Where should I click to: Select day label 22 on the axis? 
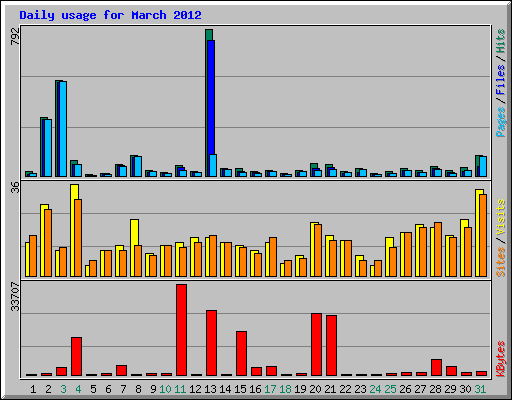345,389
